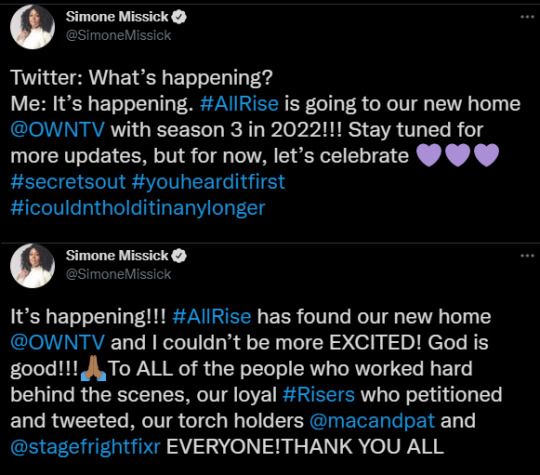This screenshot has height=475, width=540.
Task: Click verified badge on first tweet
Action: coord(179,17)
